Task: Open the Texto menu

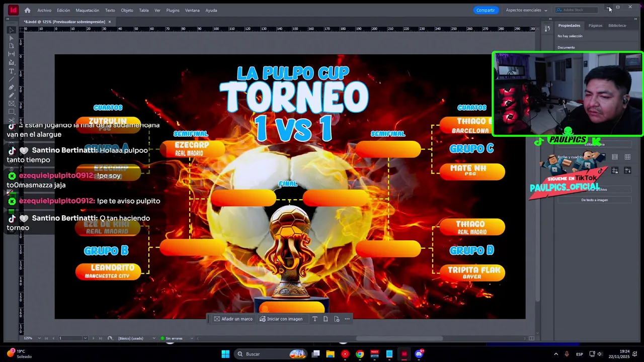Action: [x=110, y=10]
